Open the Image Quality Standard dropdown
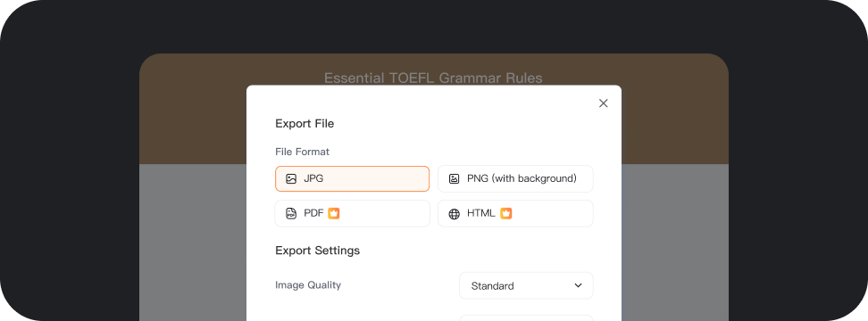Viewport: 868px width, 321px height. pyautogui.click(x=526, y=285)
